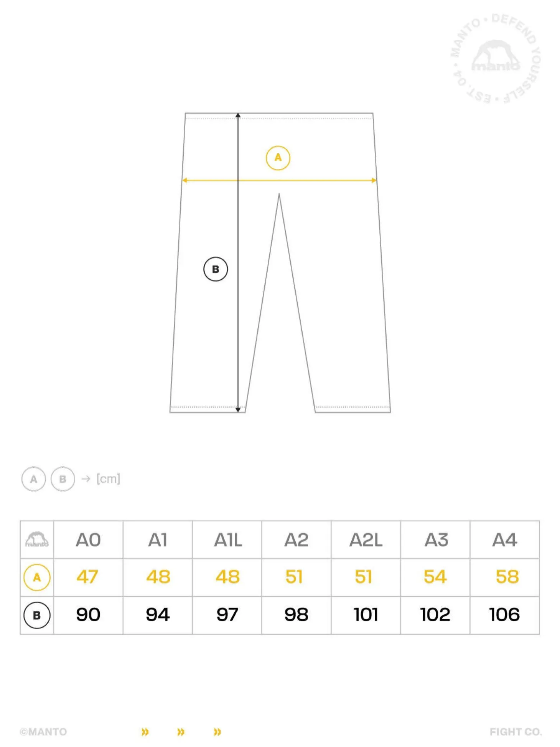Image resolution: width=560 pixels, height=747 pixels.
Task: Click the first yellow double-chevron at the bottom
Action: coord(145,732)
